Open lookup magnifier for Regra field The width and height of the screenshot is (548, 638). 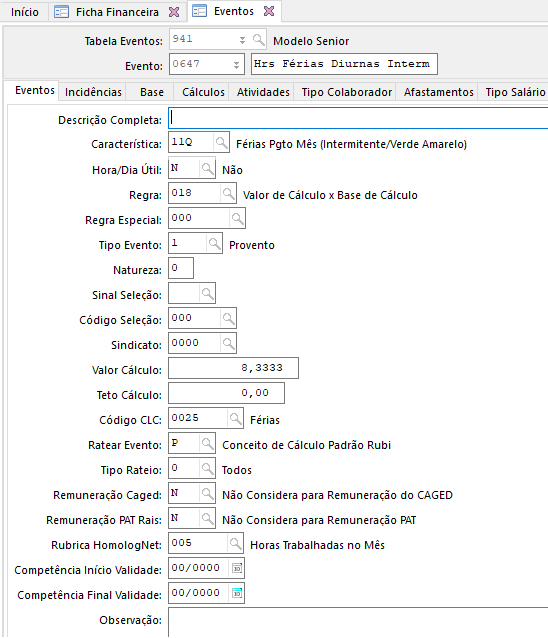(x=228, y=193)
